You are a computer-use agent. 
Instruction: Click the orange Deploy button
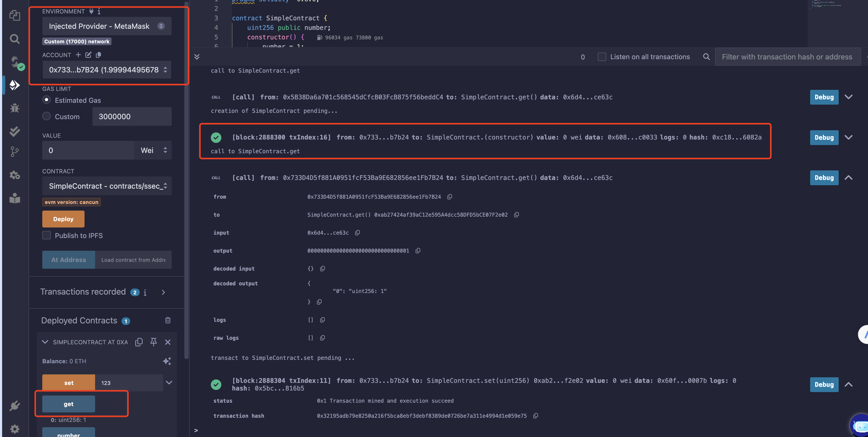(63, 219)
